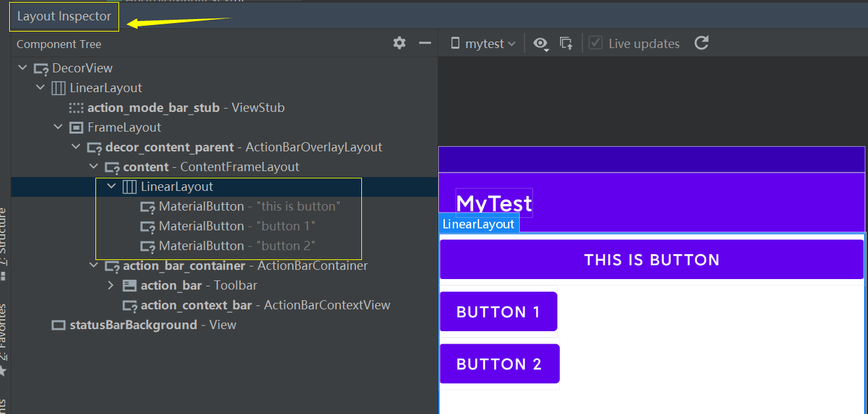
Task: Click the action_bar Toolbar icon
Action: point(130,285)
